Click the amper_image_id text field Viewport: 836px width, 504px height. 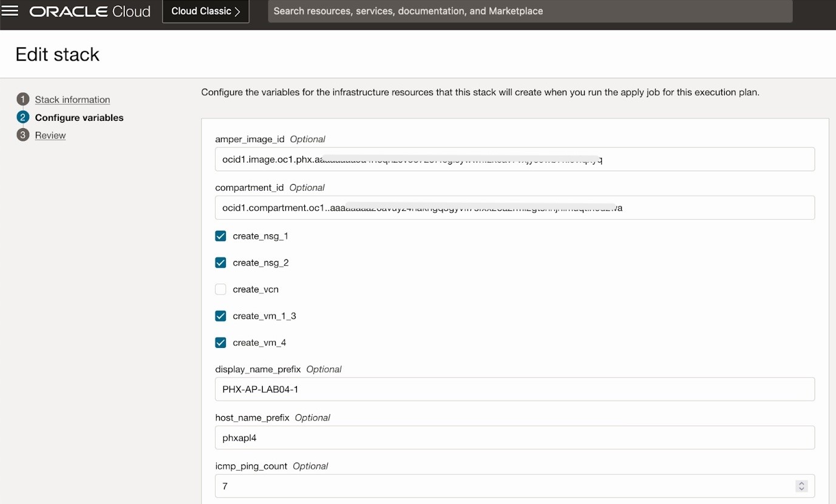click(x=514, y=159)
